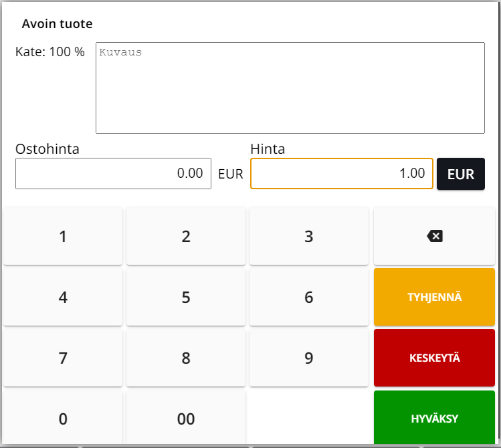Clear the value with Tyhjennä

click(434, 298)
